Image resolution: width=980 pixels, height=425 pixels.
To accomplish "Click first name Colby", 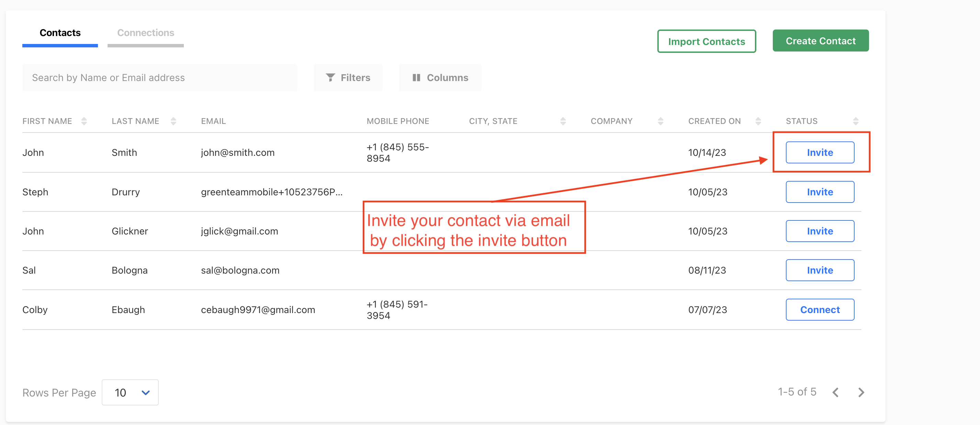I will point(35,310).
